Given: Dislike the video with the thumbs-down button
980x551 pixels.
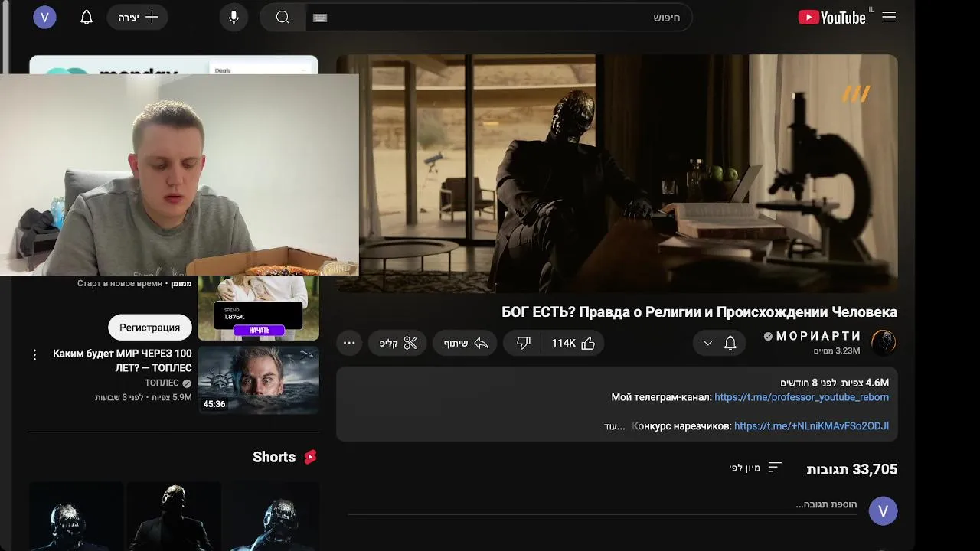Looking at the screenshot, I should 524,343.
